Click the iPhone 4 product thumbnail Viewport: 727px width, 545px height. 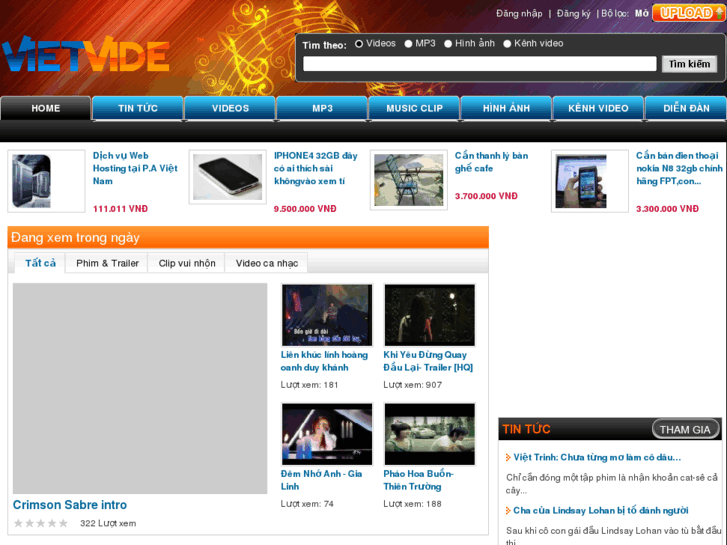228,177
